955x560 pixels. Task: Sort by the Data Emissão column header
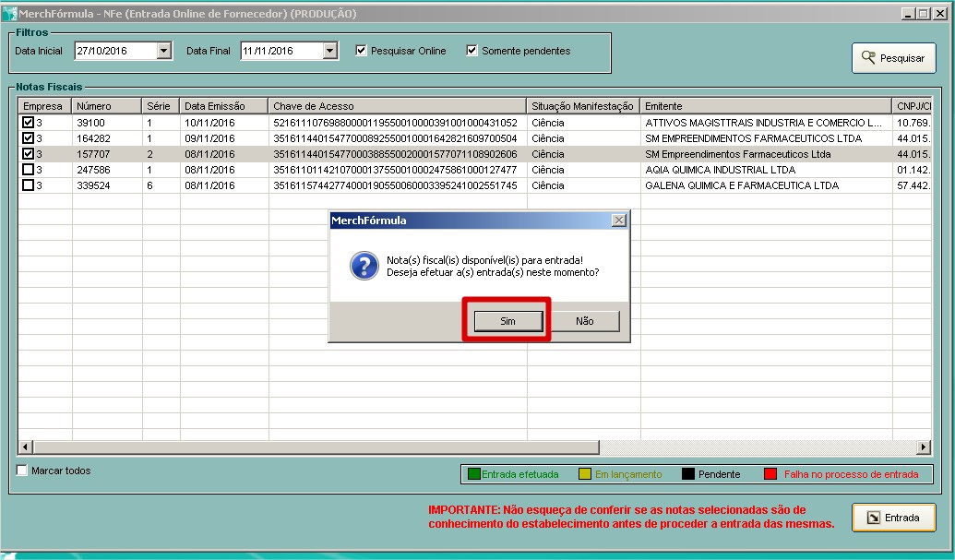point(223,106)
